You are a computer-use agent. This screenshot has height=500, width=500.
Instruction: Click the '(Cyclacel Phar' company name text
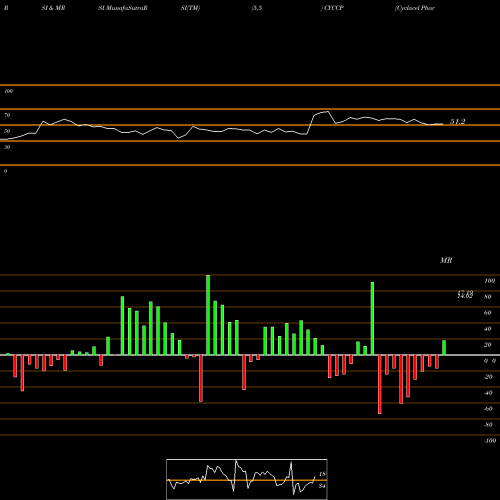tap(415, 8)
